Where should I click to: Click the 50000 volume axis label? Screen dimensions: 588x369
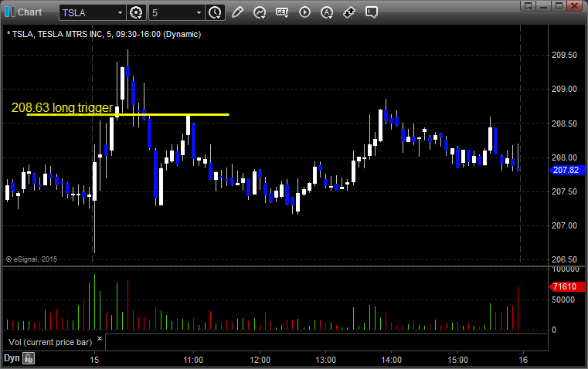pos(563,300)
